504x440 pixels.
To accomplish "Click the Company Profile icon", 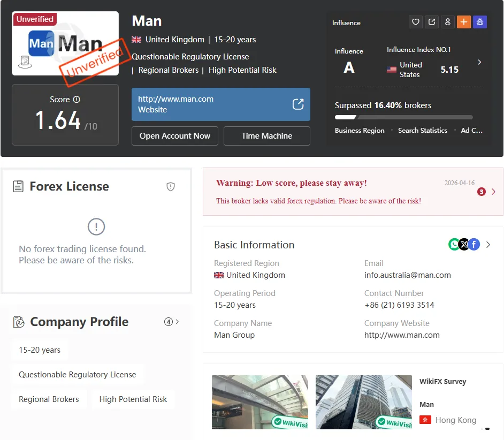I will click(x=19, y=322).
